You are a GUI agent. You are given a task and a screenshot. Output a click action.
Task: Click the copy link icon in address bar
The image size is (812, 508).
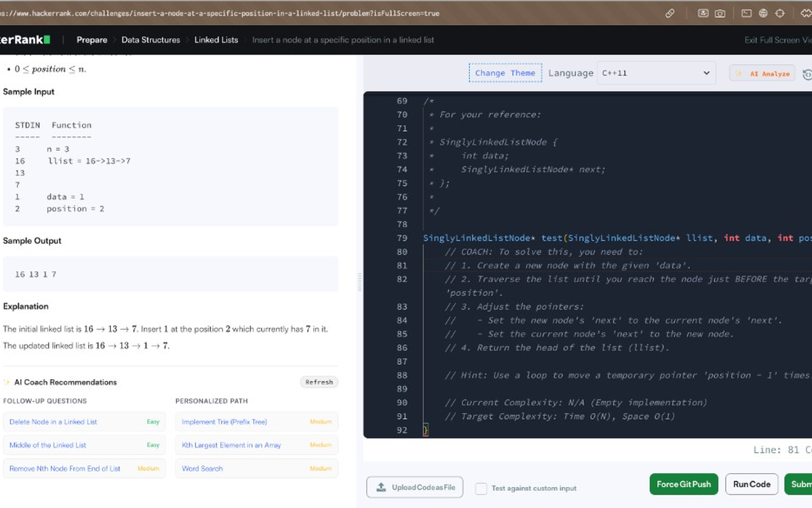(x=670, y=13)
